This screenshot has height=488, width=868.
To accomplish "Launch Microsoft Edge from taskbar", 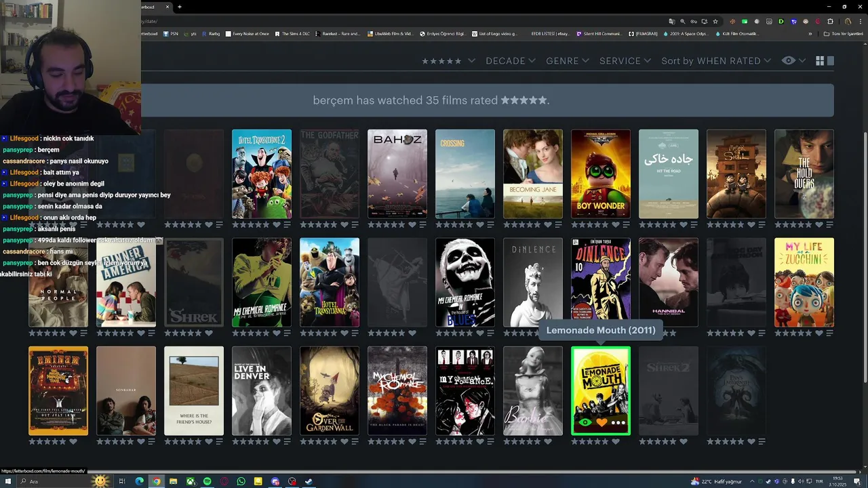I will [140, 481].
